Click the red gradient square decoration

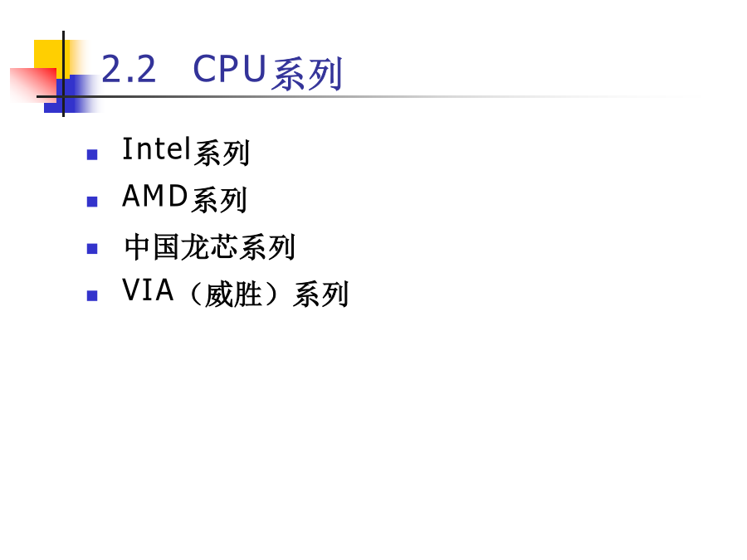33,85
